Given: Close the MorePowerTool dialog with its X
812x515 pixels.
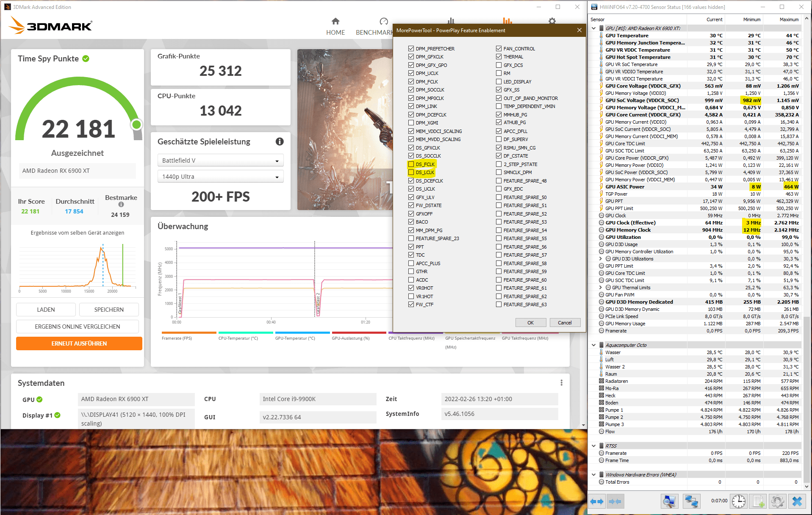Looking at the screenshot, I should click(x=579, y=30).
